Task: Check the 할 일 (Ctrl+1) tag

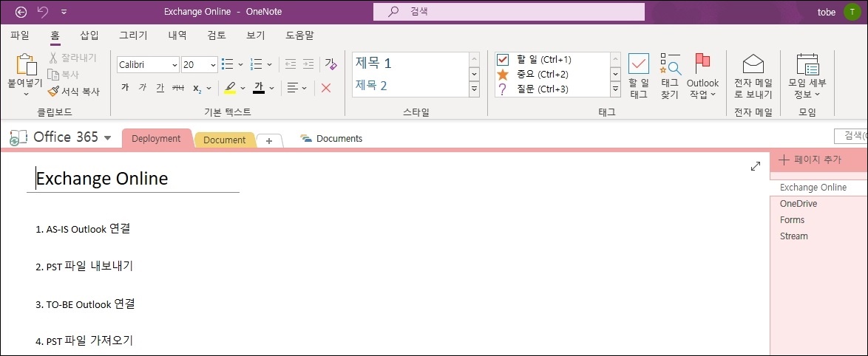Action: tap(535, 60)
